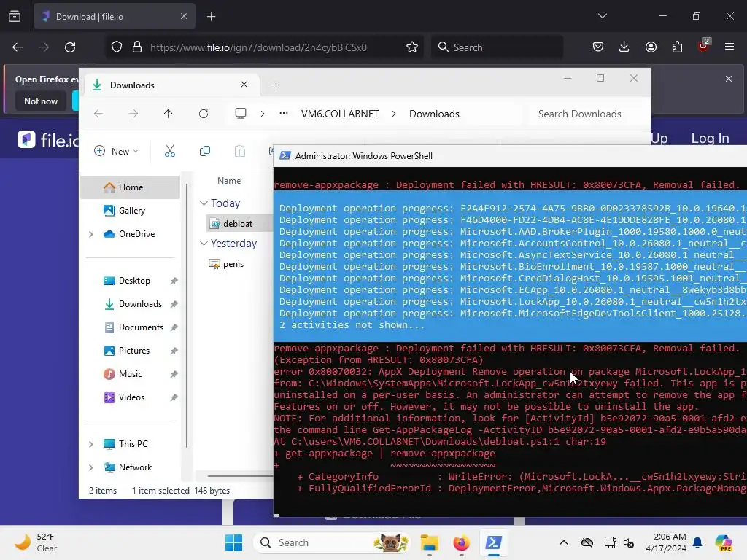Select the Downloads tab in File Explorer
Viewport: 747px width, 560px height.
[x=171, y=85]
